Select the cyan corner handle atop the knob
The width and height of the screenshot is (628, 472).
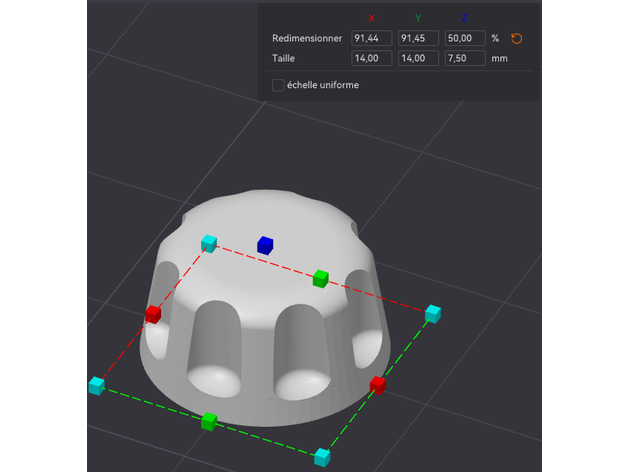pos(208,243)
